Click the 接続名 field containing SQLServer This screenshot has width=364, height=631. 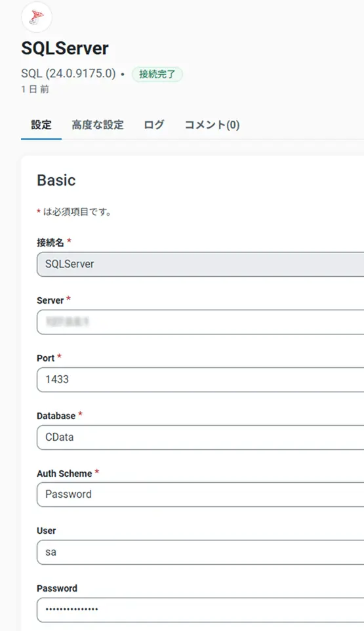click(x=200, y=264)
